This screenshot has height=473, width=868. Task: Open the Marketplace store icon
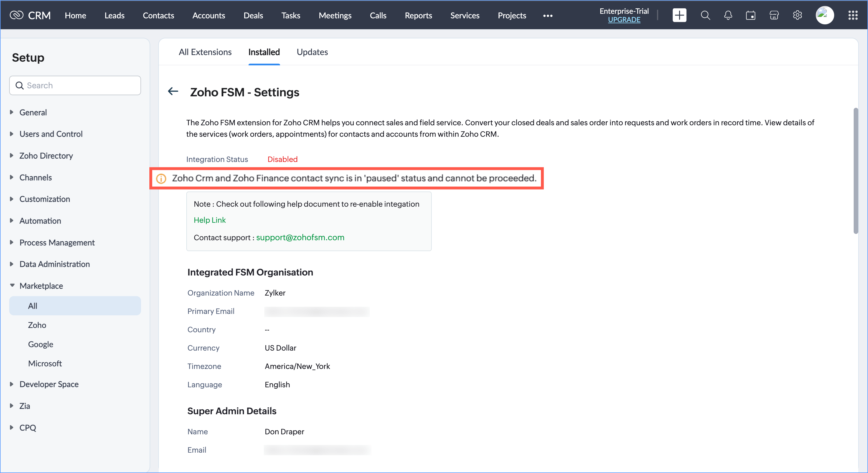(x=774, y=15)
